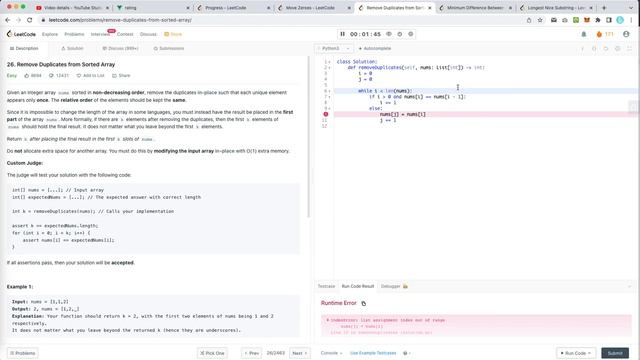Image resolution: width=640 pixels, height=360 pixels.
Task: Switch to the Description tab
Action: [x=24, y=49]
